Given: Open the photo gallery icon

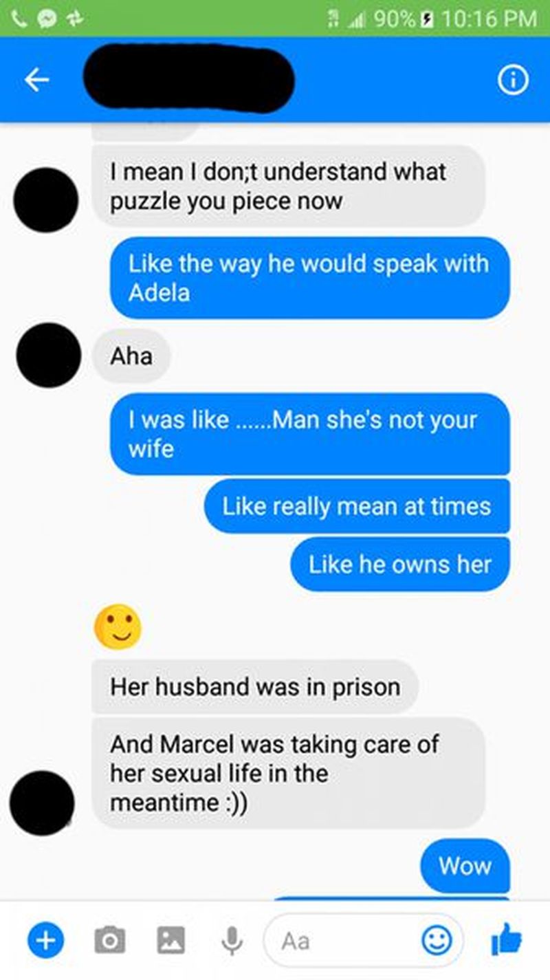Looking at the screenshot, I should pyautogui.click(x=170, y=940).
